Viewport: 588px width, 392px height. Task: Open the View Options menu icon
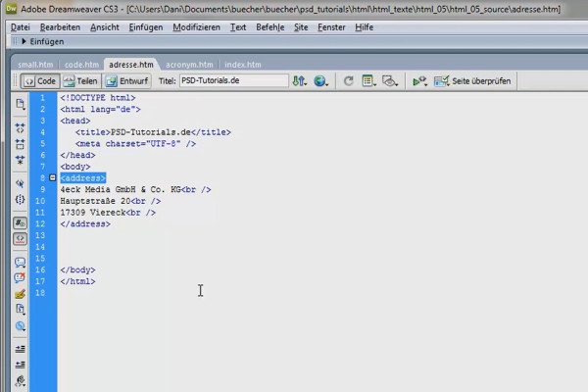coord(368,81)
